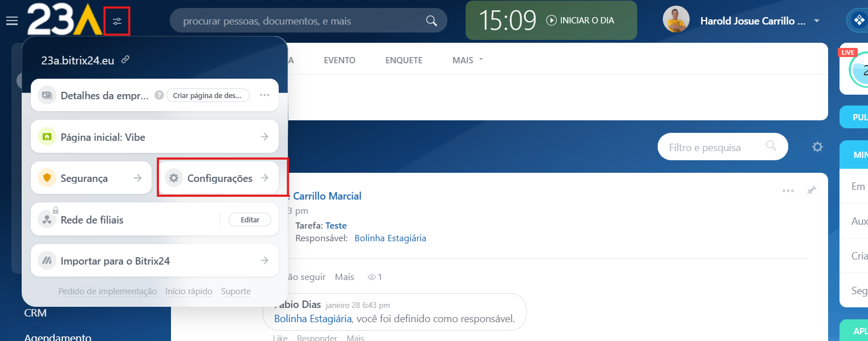Viewport: 868px width, 341px height.
Task: Pin the post with pushpin icon
Action: (811, 190)
